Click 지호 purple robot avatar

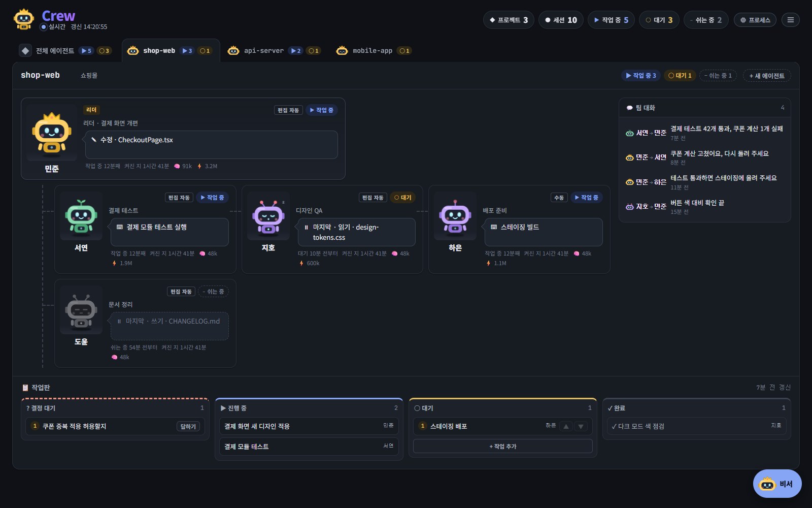268,216
